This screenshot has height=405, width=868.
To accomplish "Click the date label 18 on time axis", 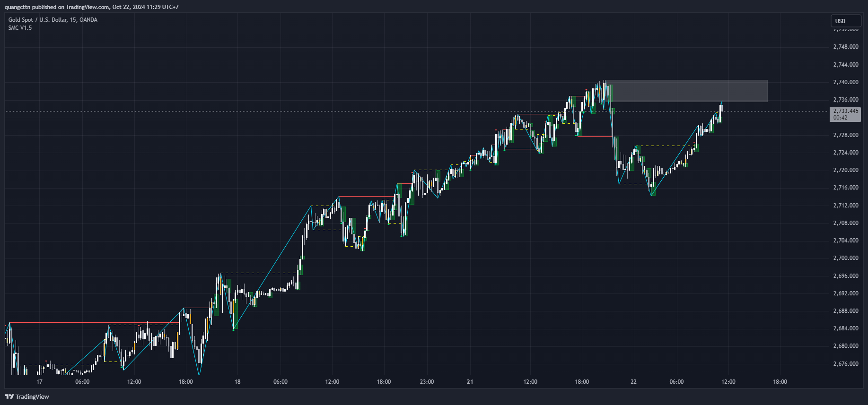I will [x=237, y=382].
